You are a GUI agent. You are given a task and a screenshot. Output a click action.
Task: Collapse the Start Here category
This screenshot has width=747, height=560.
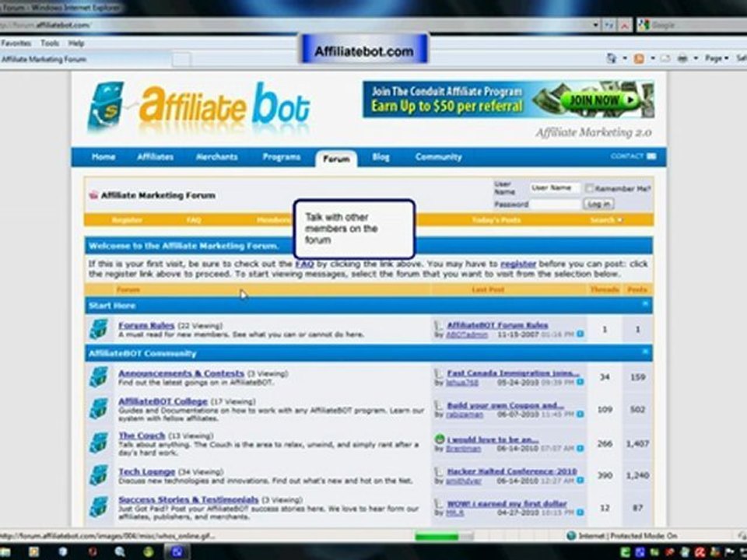point(645,304)
